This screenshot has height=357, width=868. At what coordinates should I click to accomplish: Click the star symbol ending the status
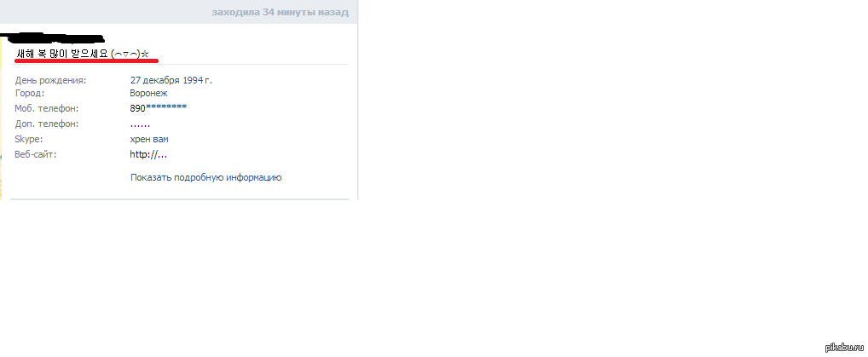[x=145, y=55]
